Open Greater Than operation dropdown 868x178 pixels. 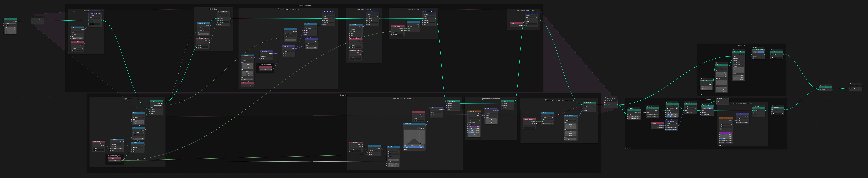[x=204, y=30]
